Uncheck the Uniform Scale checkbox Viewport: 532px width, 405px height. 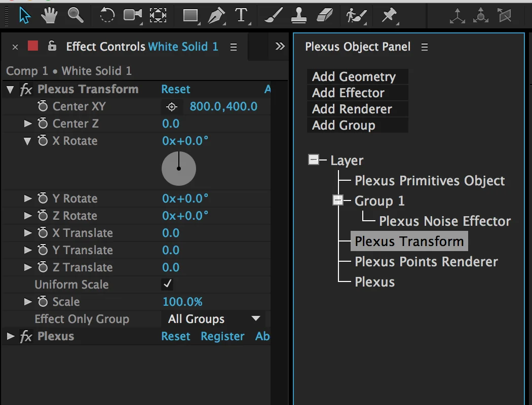[167, 285]
